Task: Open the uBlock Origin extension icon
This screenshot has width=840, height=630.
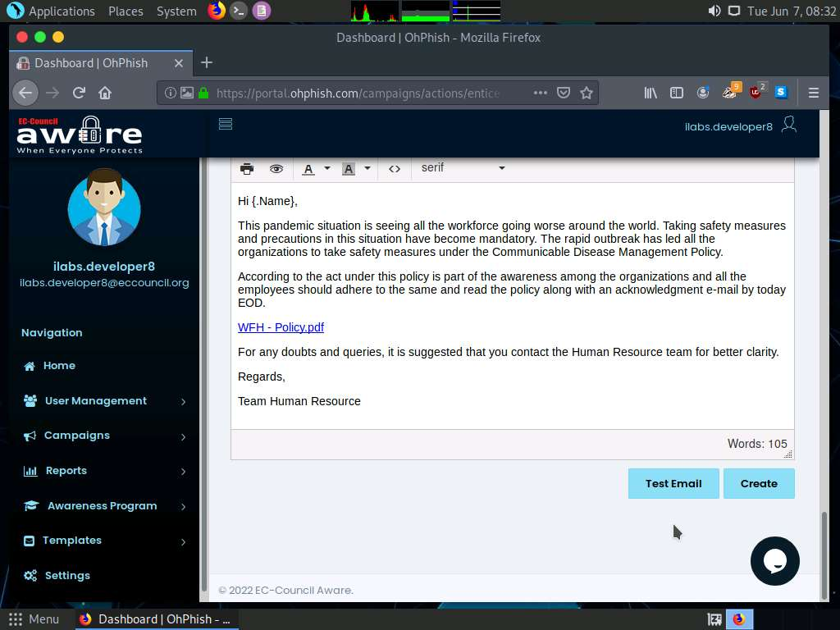Action: (x=756, y=93)
